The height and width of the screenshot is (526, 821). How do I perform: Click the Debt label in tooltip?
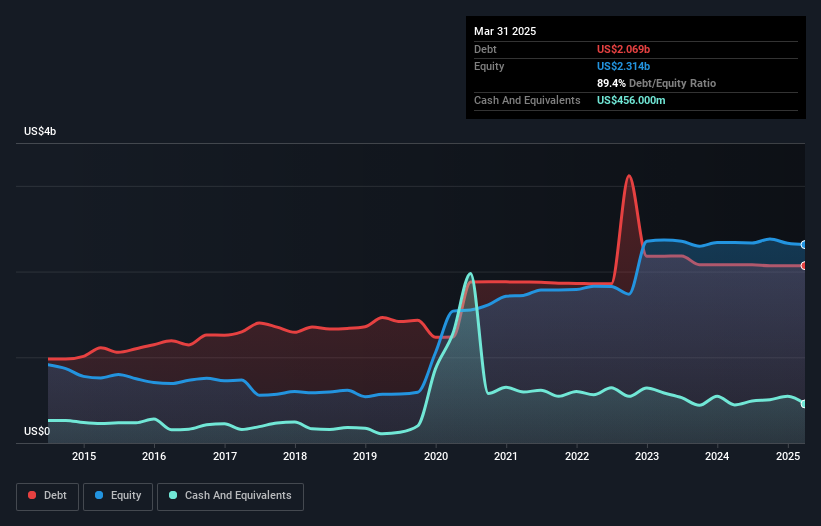coord(485,49)
